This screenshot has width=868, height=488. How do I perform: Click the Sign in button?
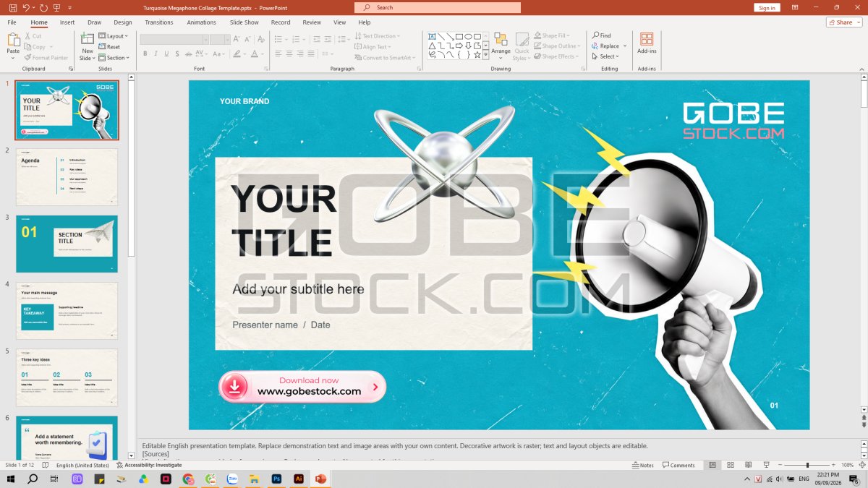[x=767, y=8]
